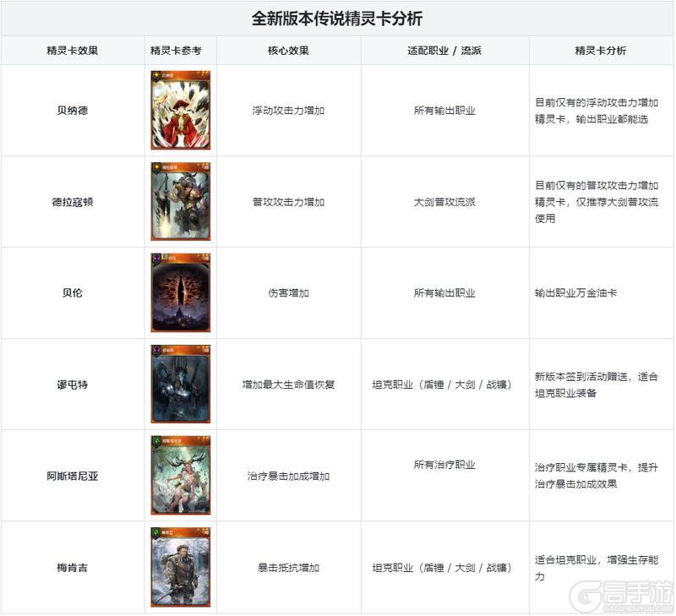Select the 输出职业万金油卡 analysis text
The height and width of the screenshot is (616, 676).
tap(575, 293)
